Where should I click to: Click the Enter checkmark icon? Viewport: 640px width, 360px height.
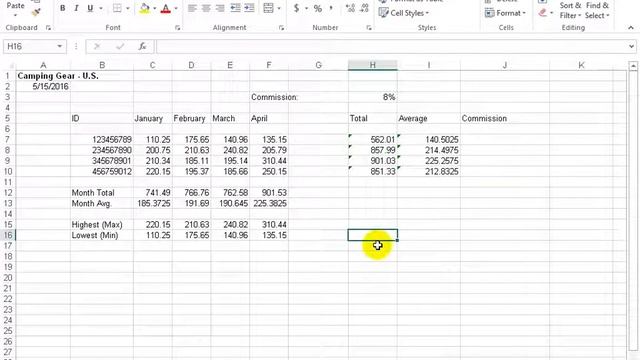coord(120,46)
